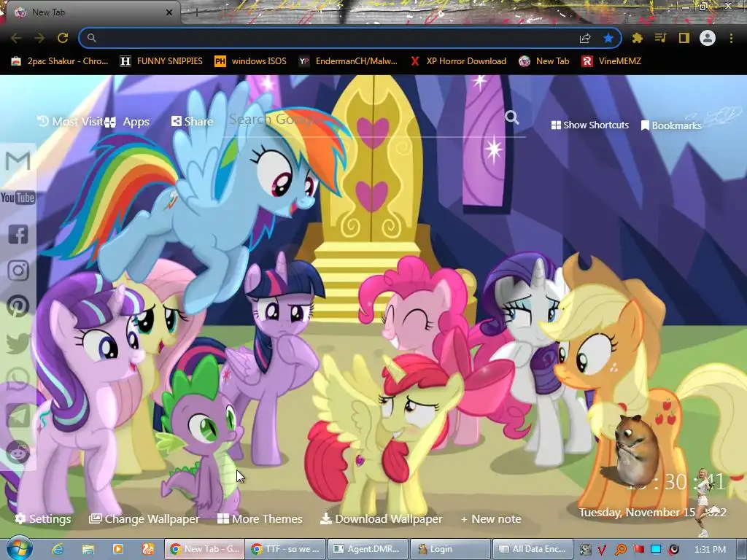
Task: Open the XP Horror Download bookmark
Action: click(x=459, y=61)
